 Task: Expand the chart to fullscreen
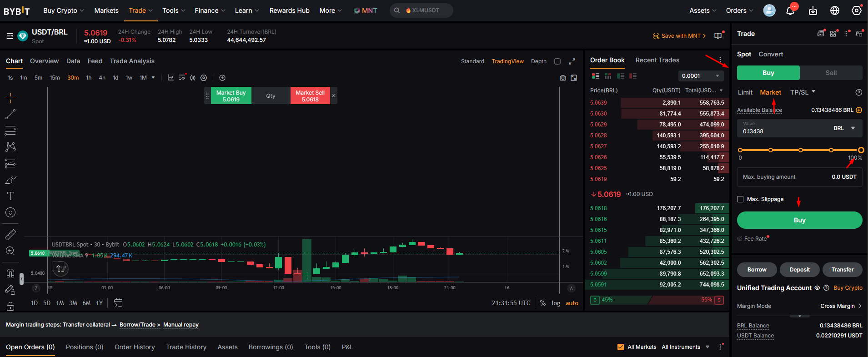[x=572, y=61]
